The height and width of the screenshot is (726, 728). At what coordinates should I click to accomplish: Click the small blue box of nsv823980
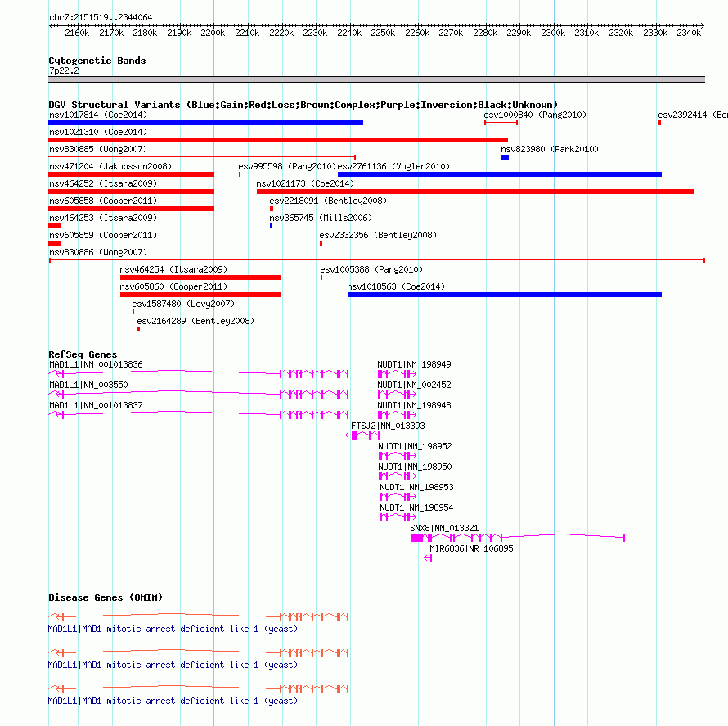click(506, 157)
